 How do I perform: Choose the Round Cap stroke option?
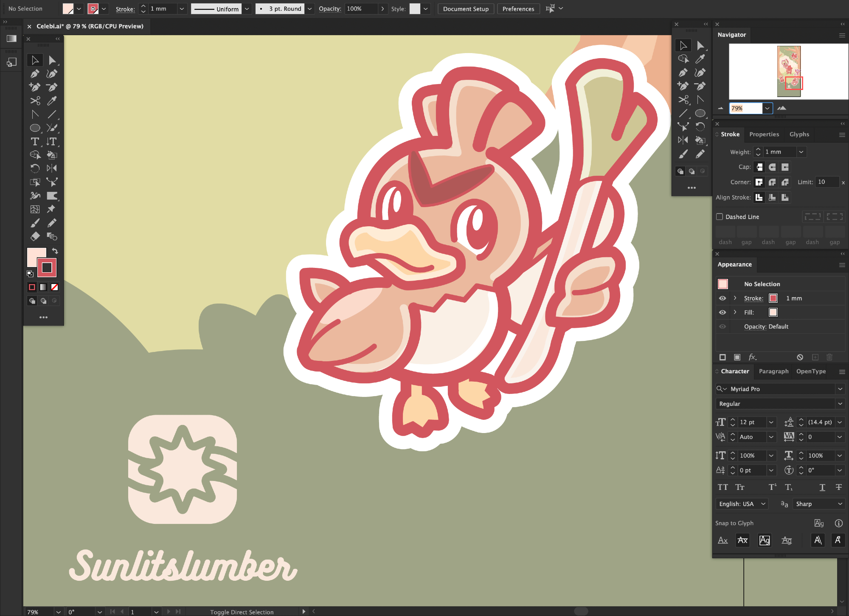click(772, 167)
